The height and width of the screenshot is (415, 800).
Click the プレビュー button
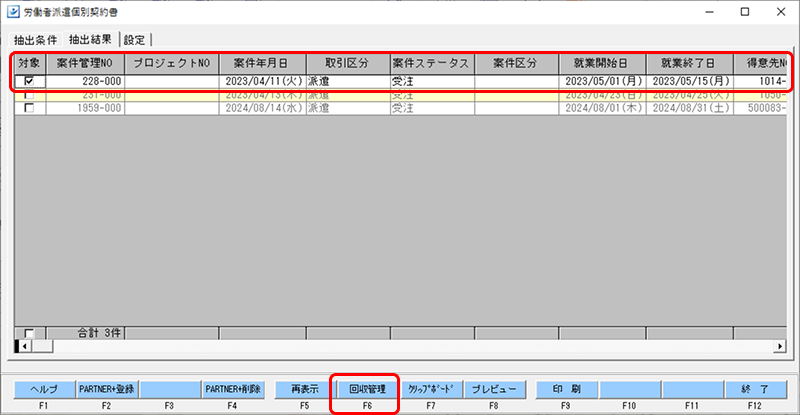(494, 389)
